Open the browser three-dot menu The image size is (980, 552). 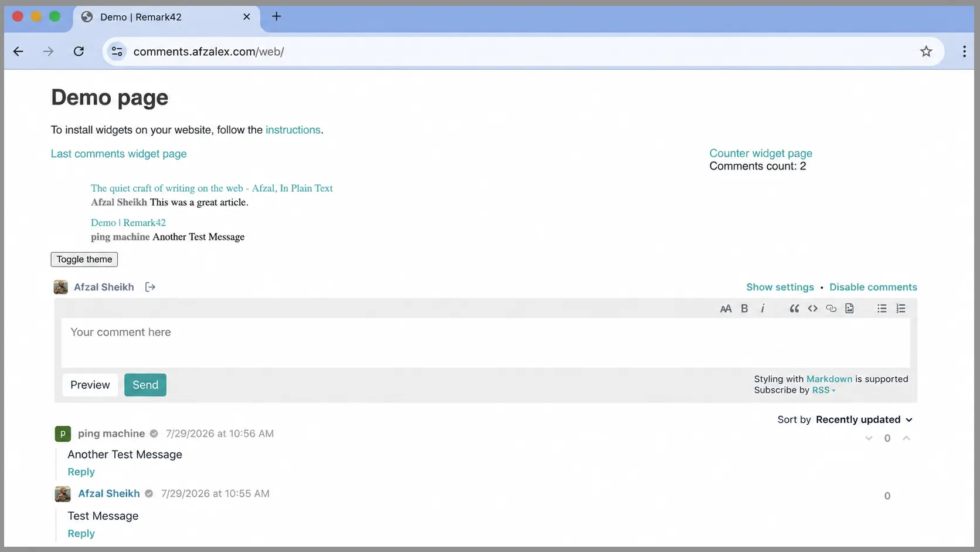964,52
